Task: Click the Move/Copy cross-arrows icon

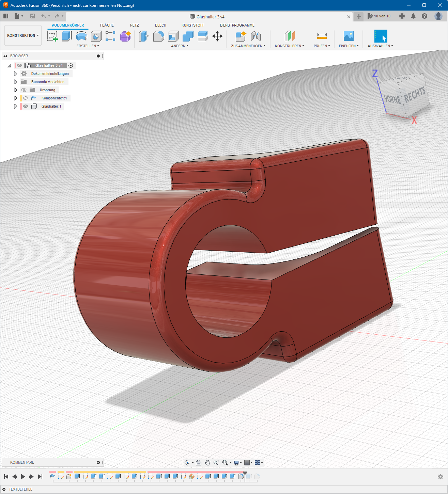Action: point(217,36)
